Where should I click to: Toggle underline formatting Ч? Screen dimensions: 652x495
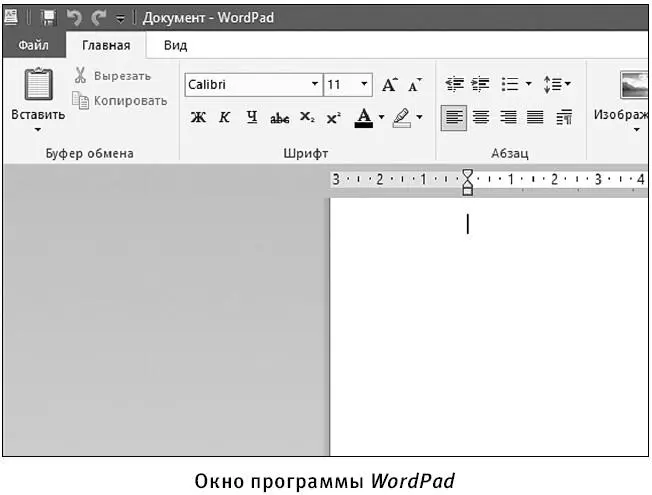click(252, 117)
